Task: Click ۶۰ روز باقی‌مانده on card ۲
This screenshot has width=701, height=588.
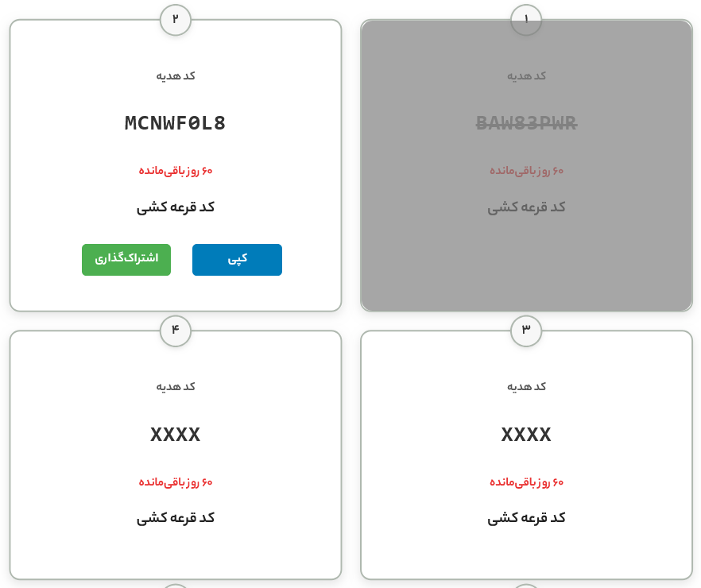Action: pyautogui.click(x=176, y=171)
